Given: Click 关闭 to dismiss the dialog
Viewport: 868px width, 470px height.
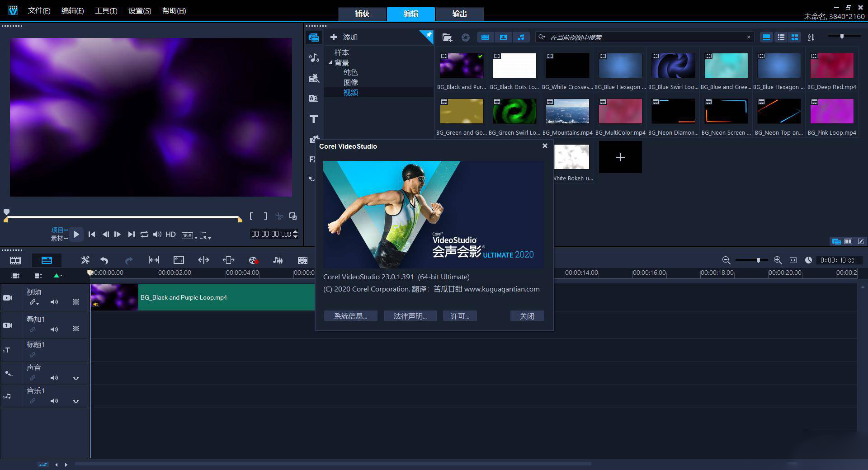Looking at the screenshot, I should [527, 316].
